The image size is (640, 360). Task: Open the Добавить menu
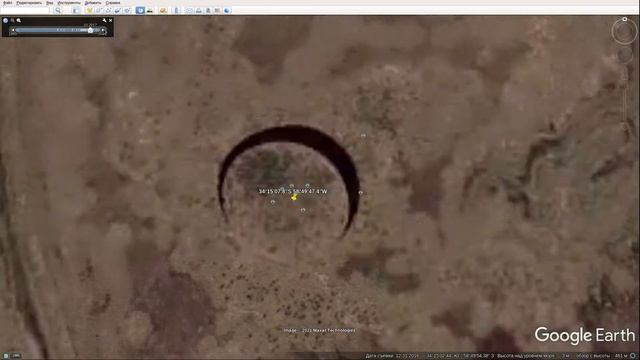pos(93,3)
